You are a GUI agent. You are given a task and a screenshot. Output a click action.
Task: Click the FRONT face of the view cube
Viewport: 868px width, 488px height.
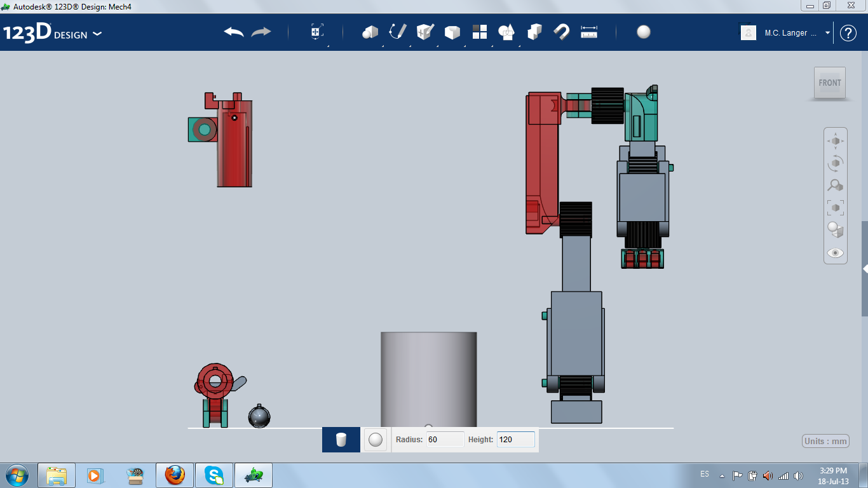[830, 83]
